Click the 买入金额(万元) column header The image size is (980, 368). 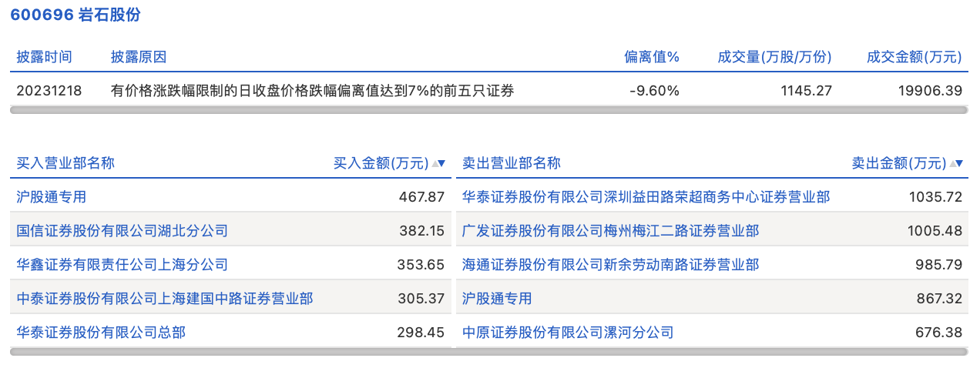[x=381, y=163]
